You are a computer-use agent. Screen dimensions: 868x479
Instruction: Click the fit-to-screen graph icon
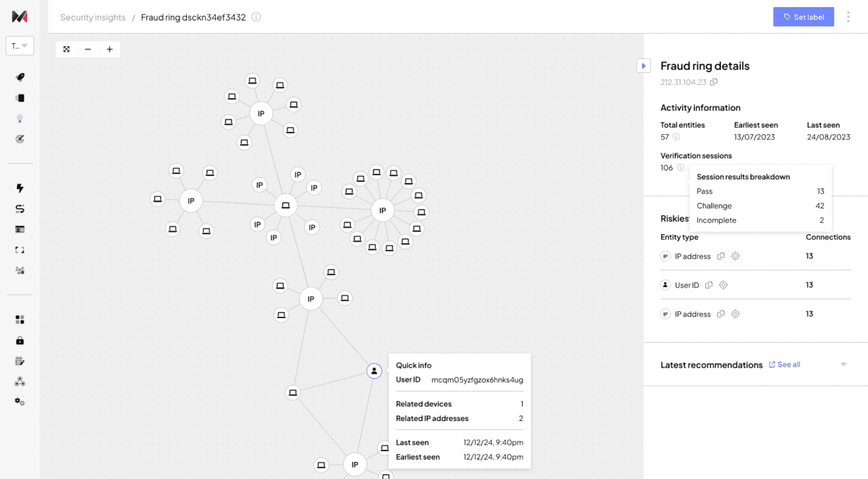[x=67, y=49]
